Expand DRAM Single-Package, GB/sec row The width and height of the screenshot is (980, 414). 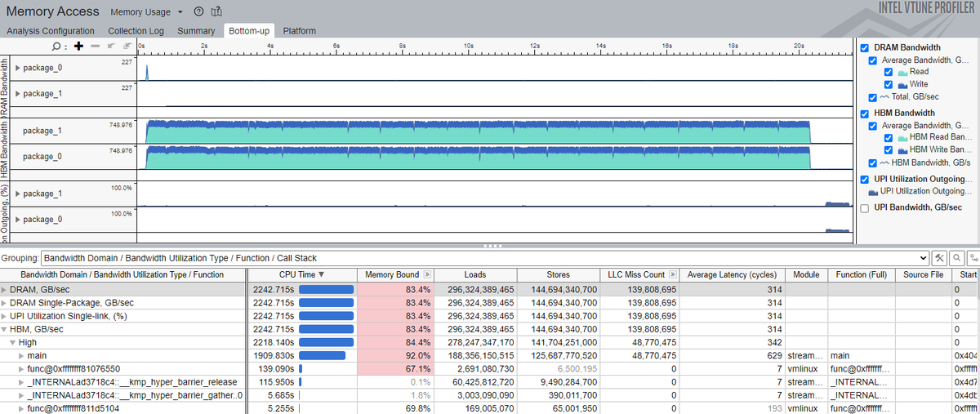click(x=4, y=303)
